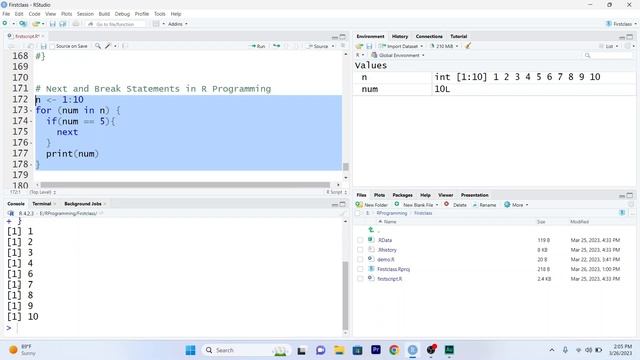This screenshot has width=640, height=360.
Task: Open the demo.R file link
Action: (385, 260)
